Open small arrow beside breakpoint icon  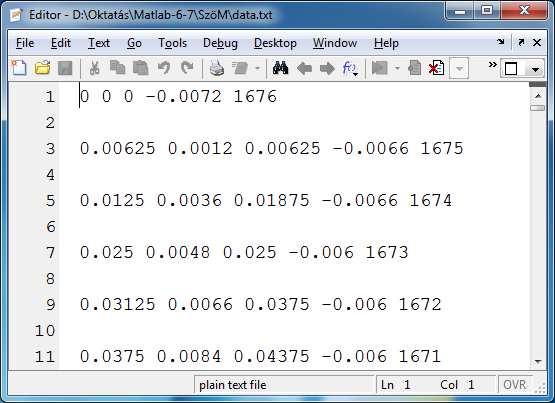[397, 68]
